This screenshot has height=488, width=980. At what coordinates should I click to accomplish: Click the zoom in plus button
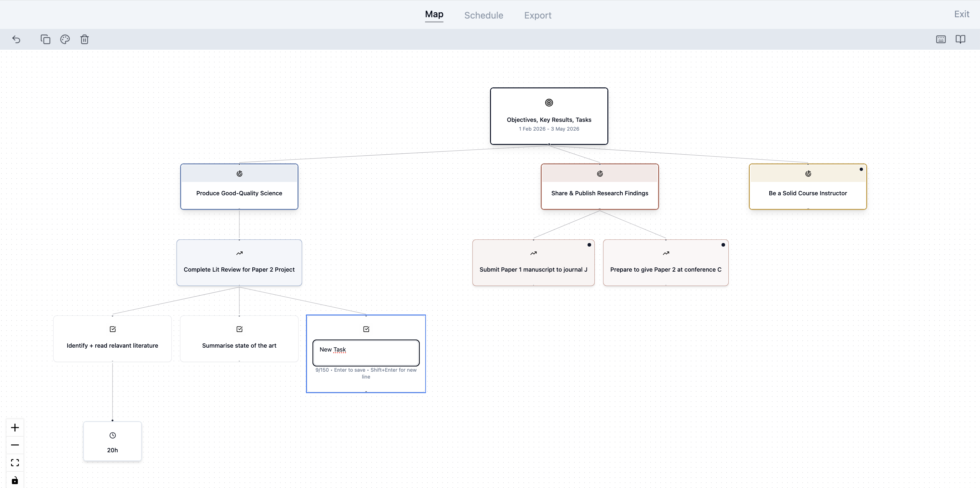point(15,428)
